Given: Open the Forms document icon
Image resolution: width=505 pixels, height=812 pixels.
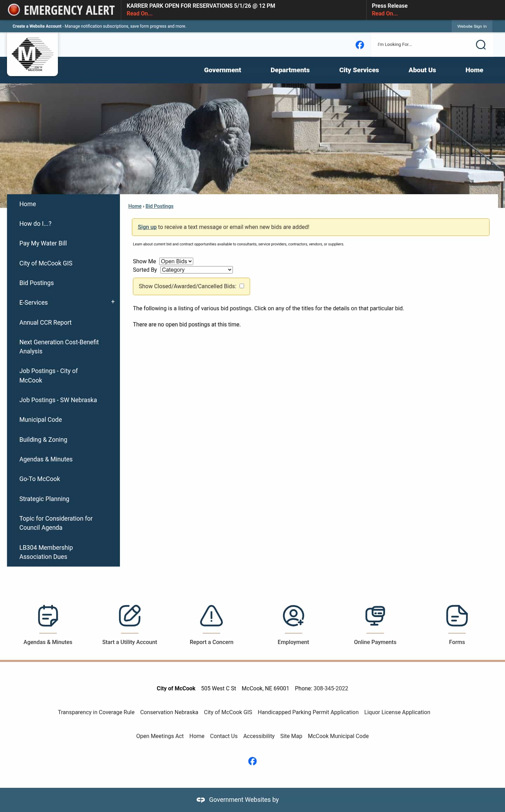Looking at the screenshot, I should (457, 616).
